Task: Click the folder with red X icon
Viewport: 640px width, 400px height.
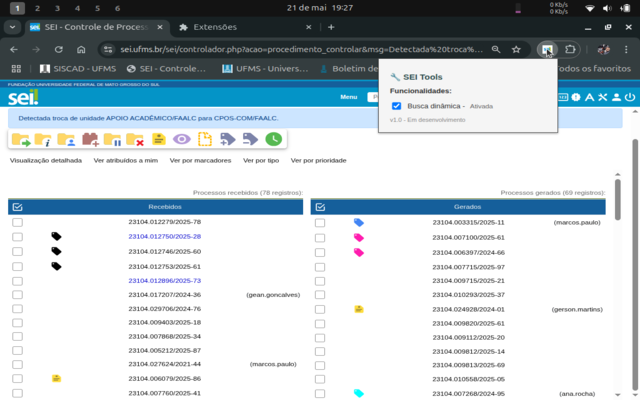Action: (135, 140)
